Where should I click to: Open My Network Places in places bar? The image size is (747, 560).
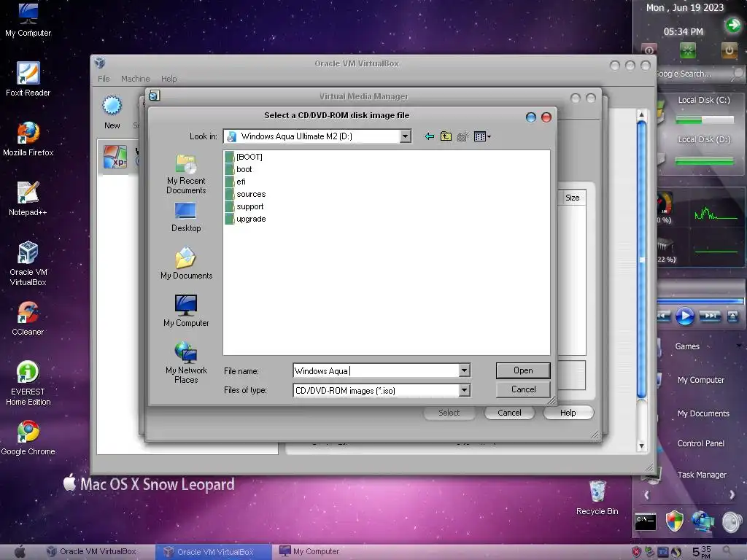tap(186, 363)
